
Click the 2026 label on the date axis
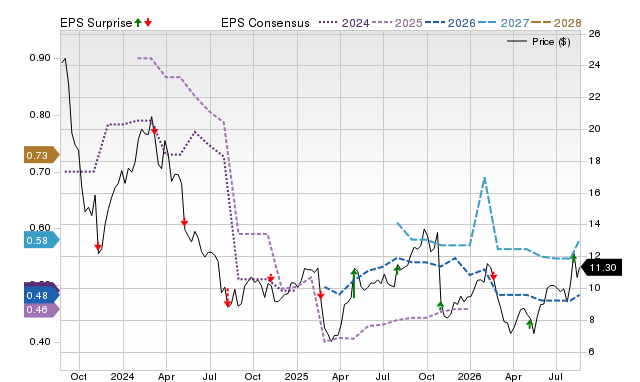pos(470,376)
